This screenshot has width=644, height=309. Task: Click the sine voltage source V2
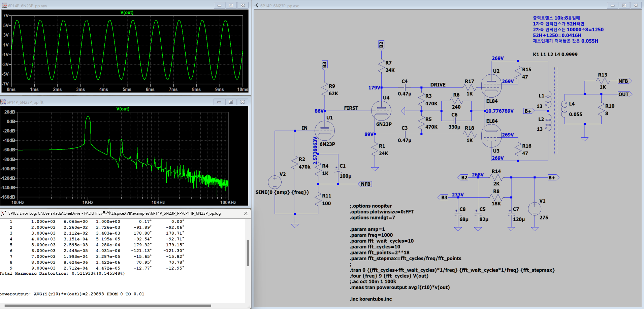(275, 182)
